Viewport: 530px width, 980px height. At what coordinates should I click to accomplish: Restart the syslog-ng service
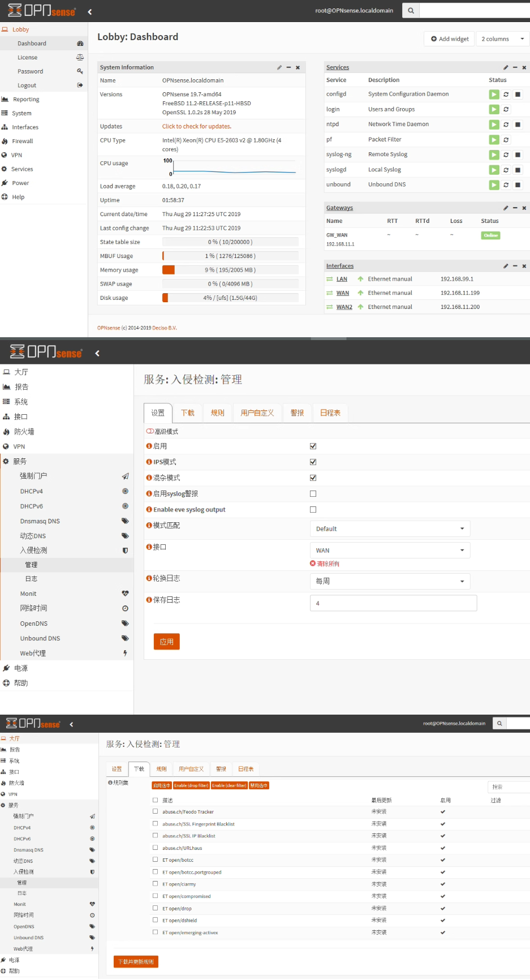[506, 155]
